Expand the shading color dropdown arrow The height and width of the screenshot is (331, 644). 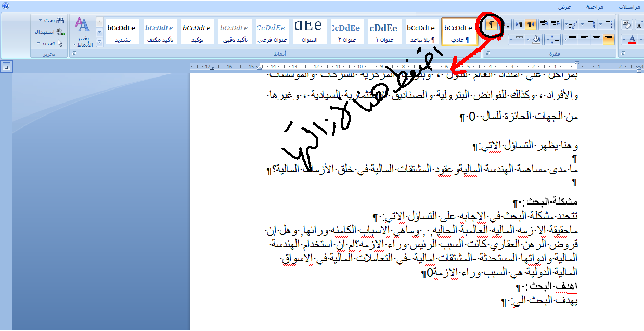pyautogui.click(x=528, y=40)
